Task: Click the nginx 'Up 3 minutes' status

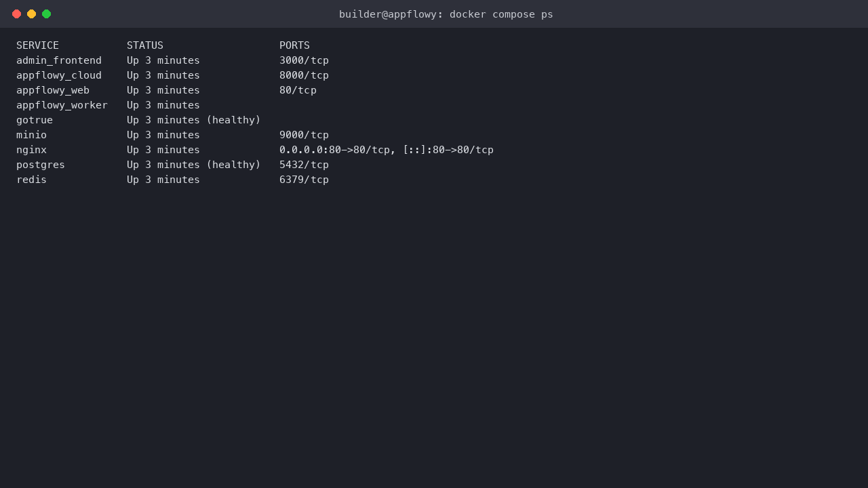Action: coord(163,150)
